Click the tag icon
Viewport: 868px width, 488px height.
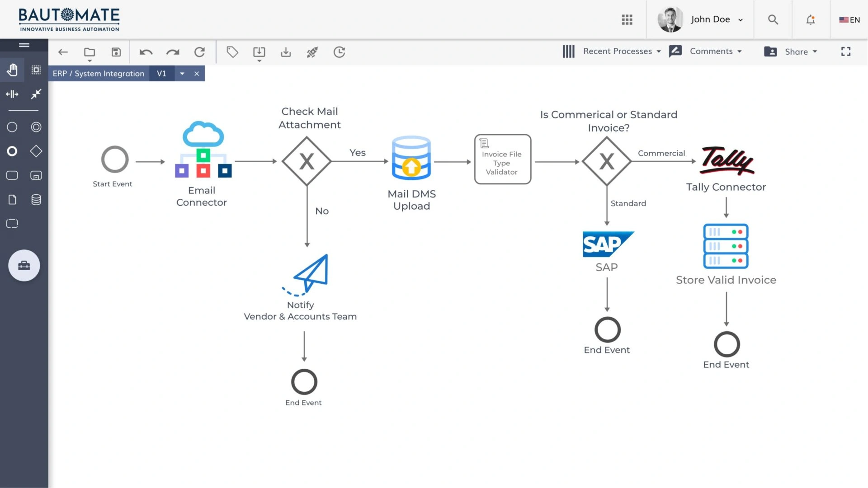[x=232, y=52]
